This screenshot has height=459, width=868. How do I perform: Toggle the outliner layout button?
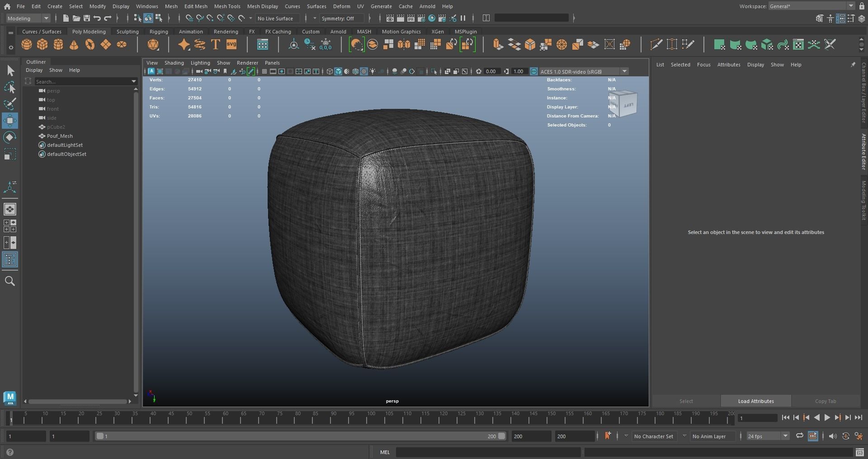(x=10, y=259)
